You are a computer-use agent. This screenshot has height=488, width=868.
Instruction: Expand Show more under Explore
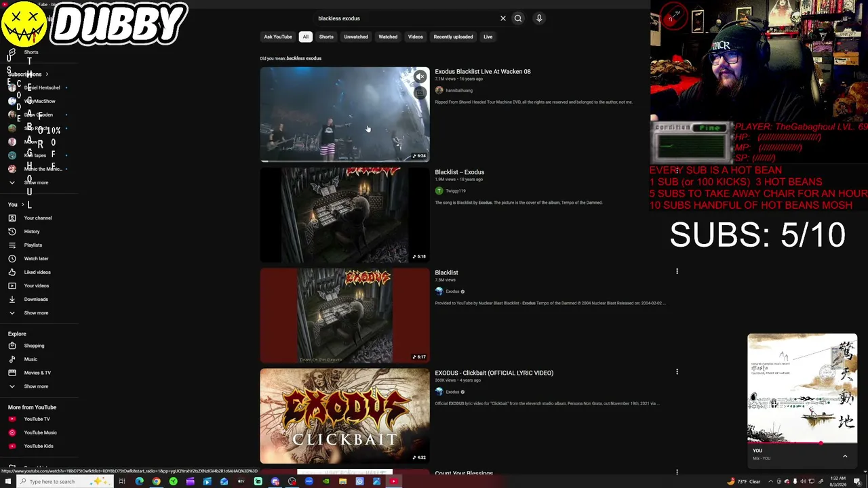[36, 386]
